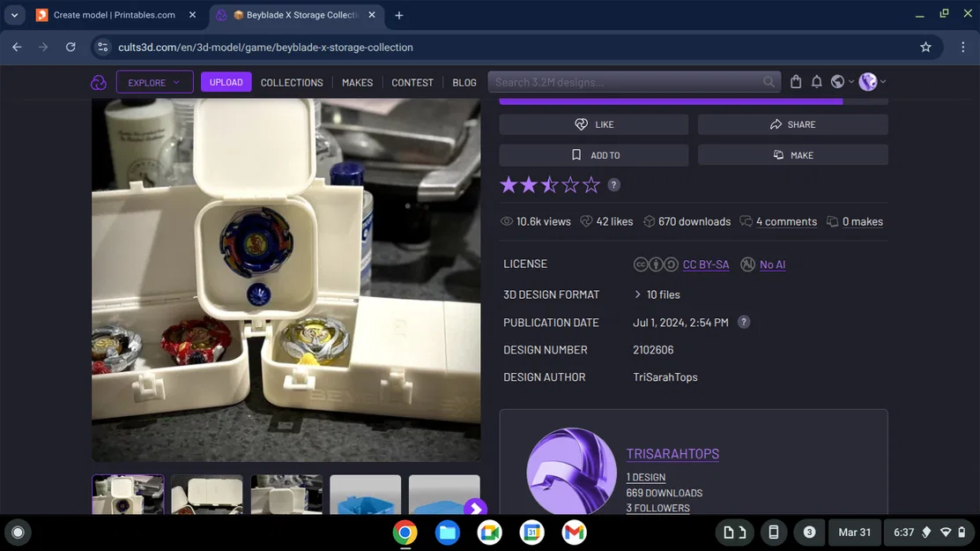Launch Chrome from the shelf
The image size is (980, 551).
tap(405, 532)
